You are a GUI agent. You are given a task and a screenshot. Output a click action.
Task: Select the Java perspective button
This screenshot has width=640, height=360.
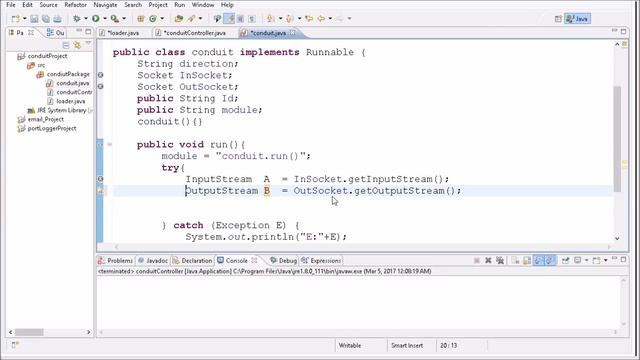coord(577,19)
